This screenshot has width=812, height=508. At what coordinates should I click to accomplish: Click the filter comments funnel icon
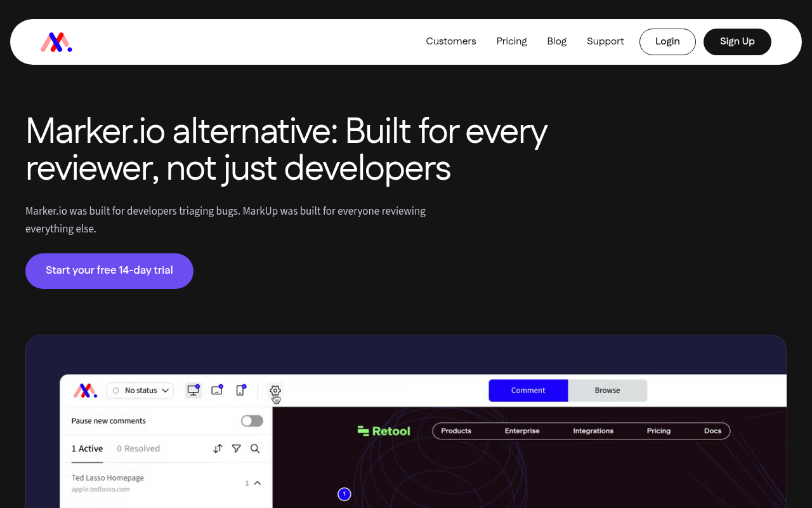237,448
